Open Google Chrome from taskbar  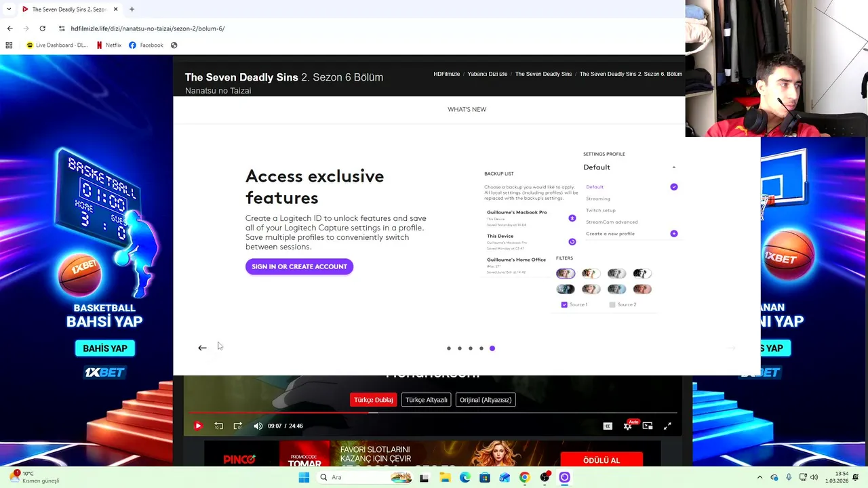pos(524,477)
